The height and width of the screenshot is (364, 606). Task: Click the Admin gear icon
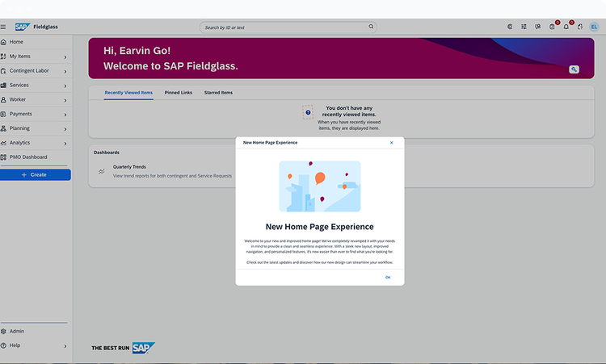click(x=3, y=331)
